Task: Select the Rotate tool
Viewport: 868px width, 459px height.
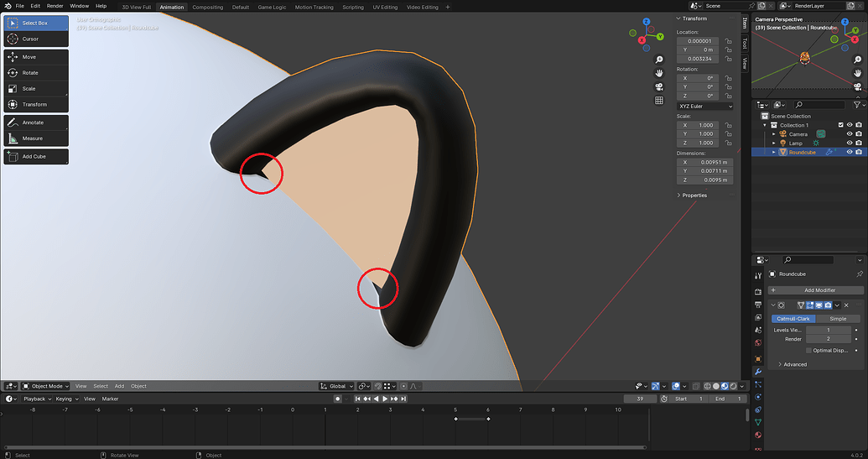Action: 36,72
